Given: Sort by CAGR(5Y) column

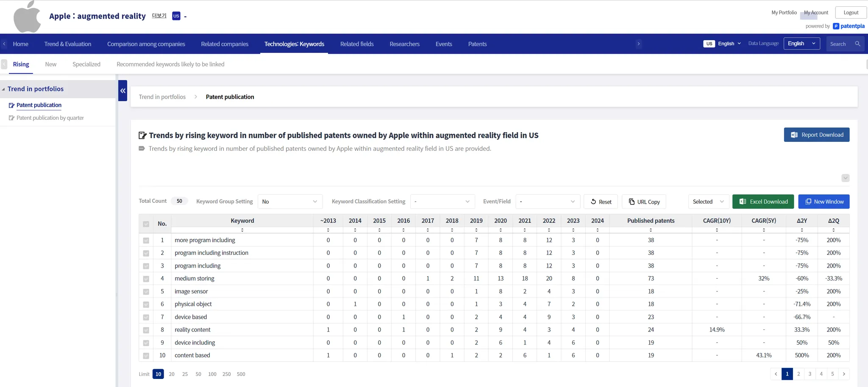Looking at the screenshot, I should (764, 230).
